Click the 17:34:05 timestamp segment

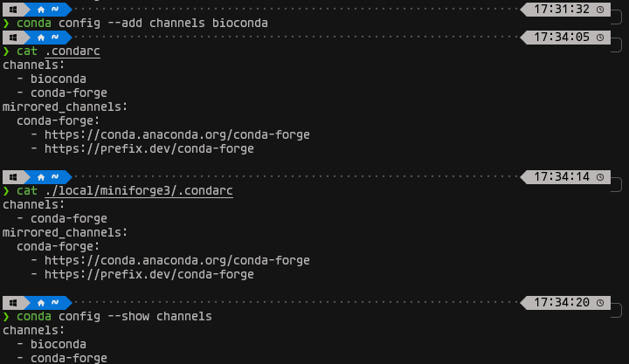(x=562, y=37)
